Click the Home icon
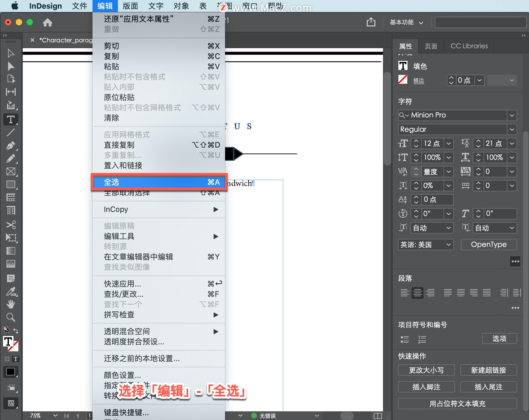The width and height of the screenshot is (529, 420). (47, 22)
